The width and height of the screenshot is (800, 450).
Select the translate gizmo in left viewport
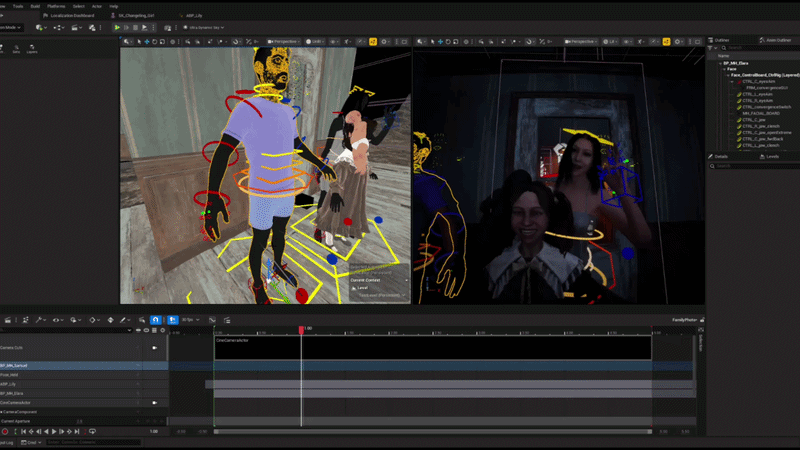[147, 42]
